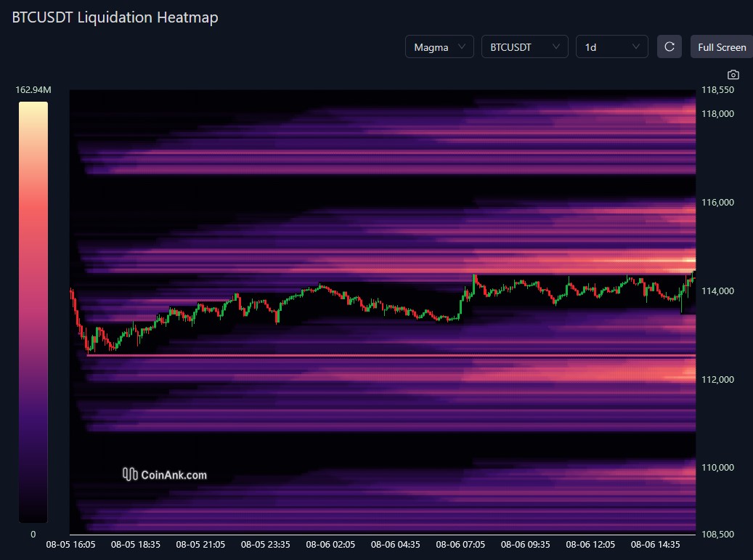Click the Full Screen button
753x560 pixels.
tap(722, 46)
